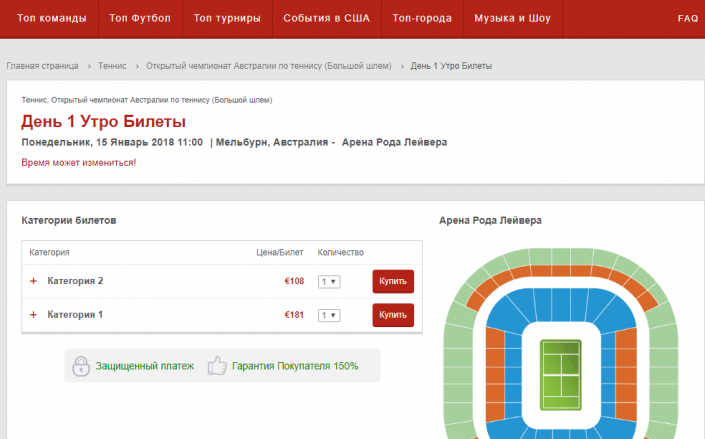Open quantity dropdown for Категория 1
This screenshot has height=439, width=705.
click(329, 315)
